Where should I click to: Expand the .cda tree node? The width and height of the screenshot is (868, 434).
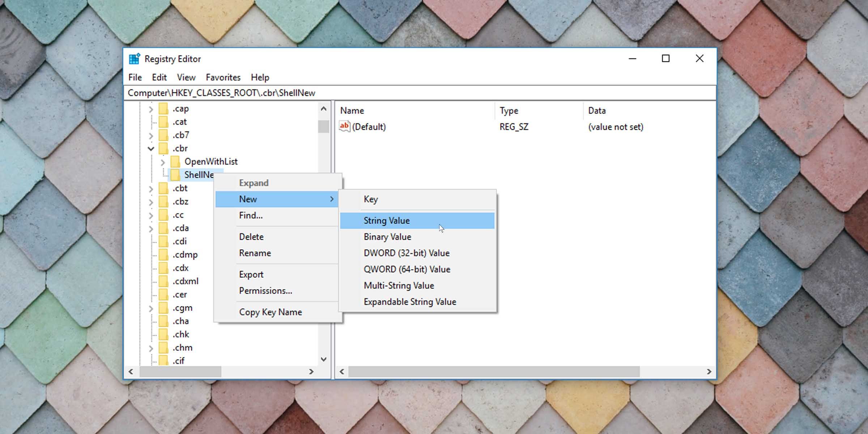click(x=151, y=229)
